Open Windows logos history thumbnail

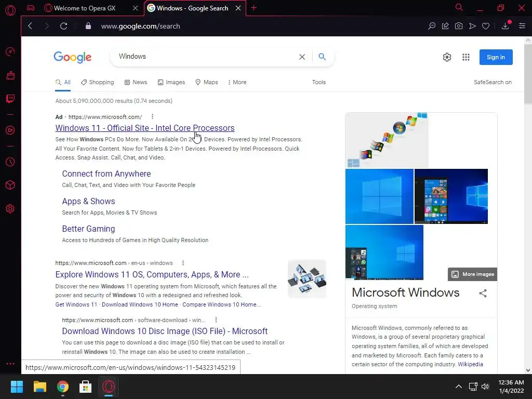point(387,140)
